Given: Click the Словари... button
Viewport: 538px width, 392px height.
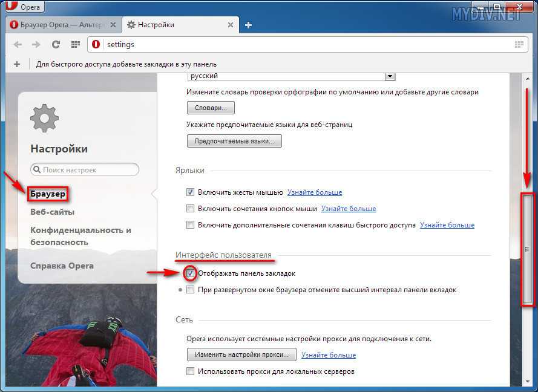Looking at the screenshot, I should (x=211, y=108).
